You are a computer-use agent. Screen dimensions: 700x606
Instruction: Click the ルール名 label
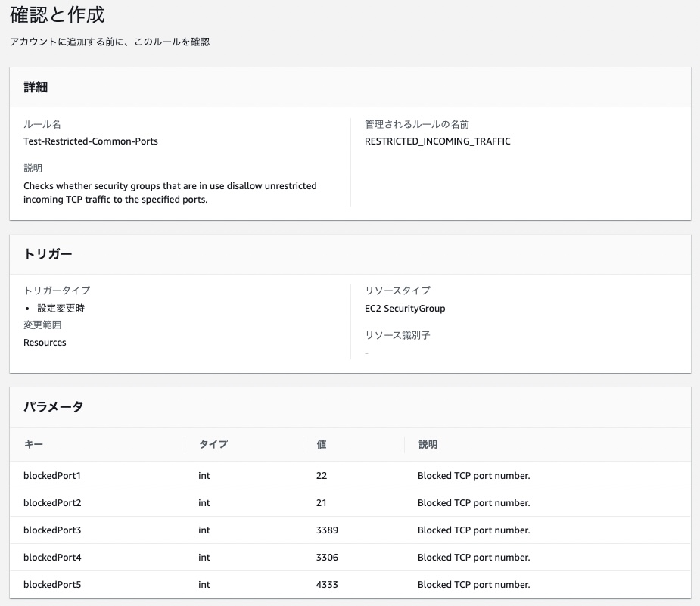coord(42,124)
